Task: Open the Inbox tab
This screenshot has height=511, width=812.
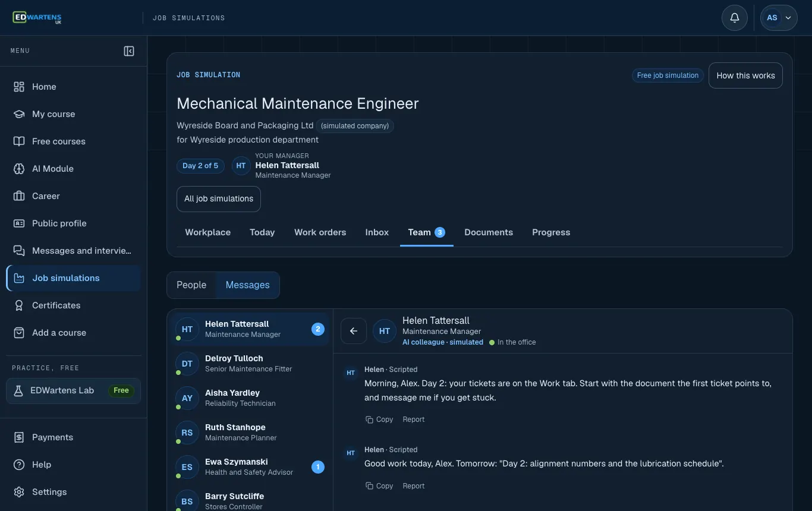Action: [377, 232]
